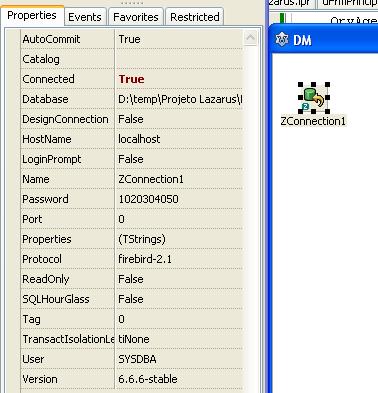Select the Name property label
378x393 pixels.
point(36,179)
